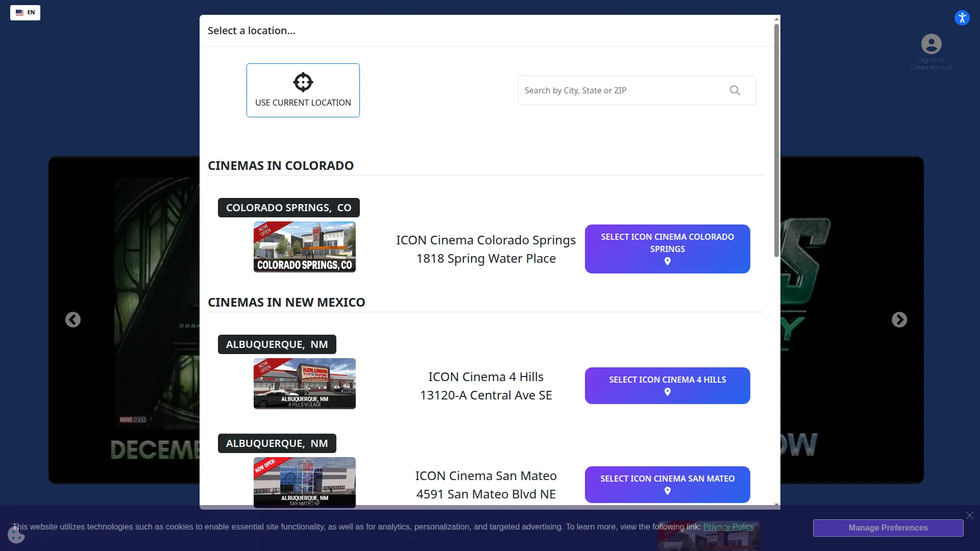Select ICON Cinema Colorado Springs

pyautogui.click(x=668, y=249)
